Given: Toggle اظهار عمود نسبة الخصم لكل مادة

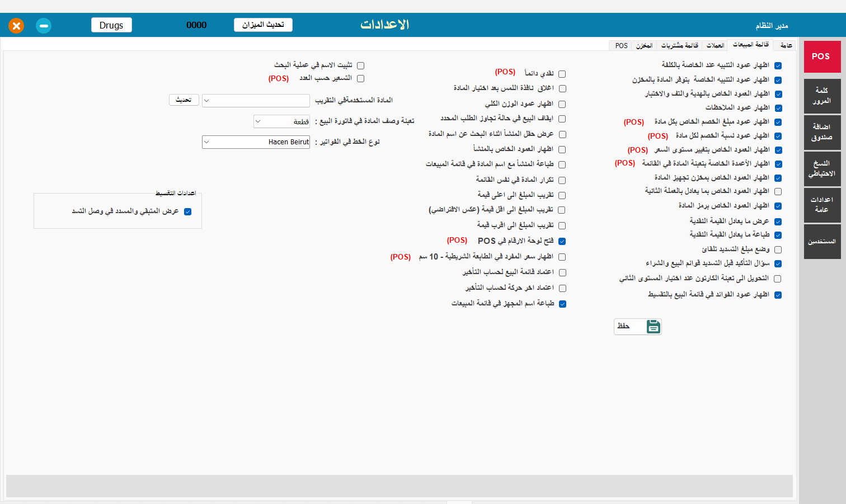Looking at the screenshot, I should point(778,136).
